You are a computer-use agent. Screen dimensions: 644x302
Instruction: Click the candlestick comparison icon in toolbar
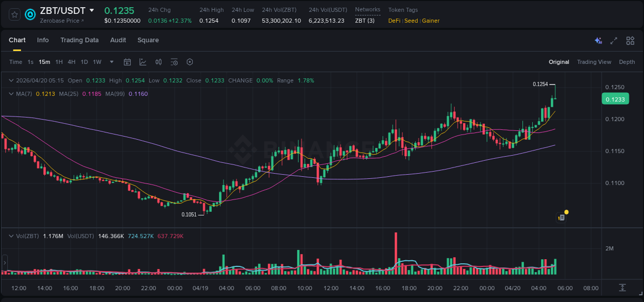pyautogui.click(x=158, y=62)
